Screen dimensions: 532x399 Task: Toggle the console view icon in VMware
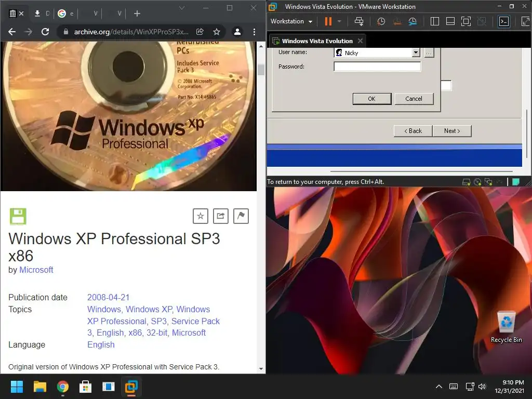504,21
